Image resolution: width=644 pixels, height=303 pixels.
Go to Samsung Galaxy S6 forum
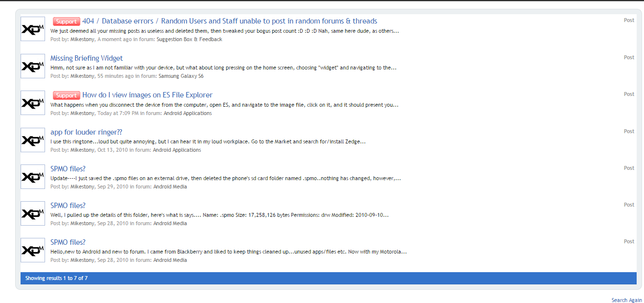(181, 76)
